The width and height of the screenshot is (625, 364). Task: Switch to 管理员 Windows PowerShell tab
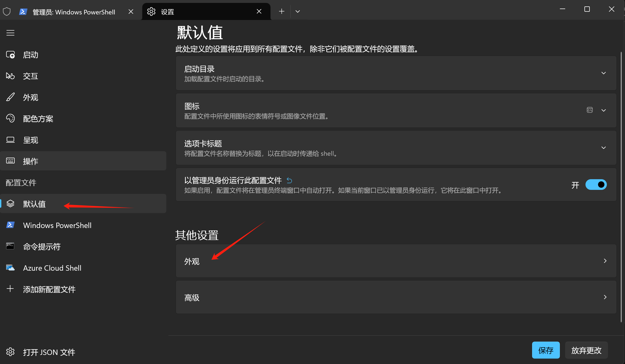73,12
